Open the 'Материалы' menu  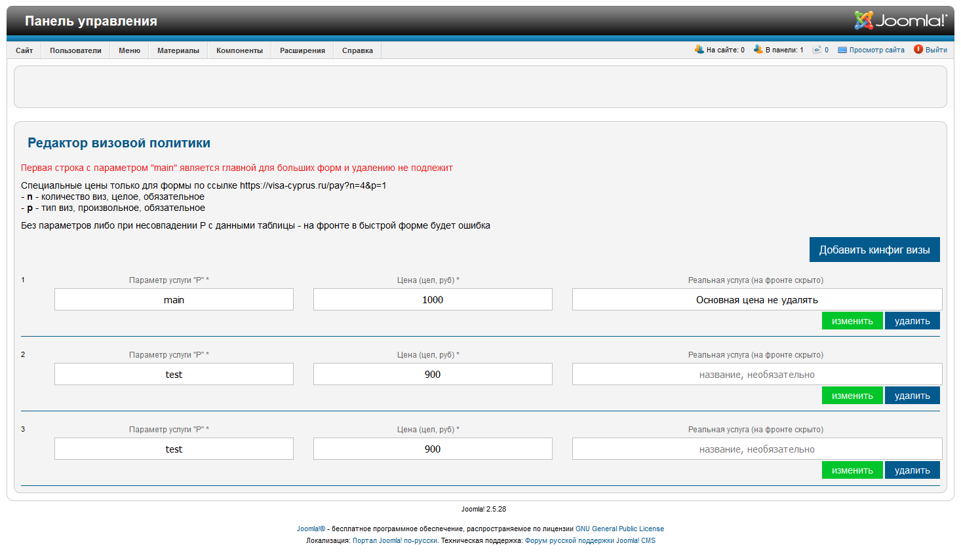coord(178,50)
